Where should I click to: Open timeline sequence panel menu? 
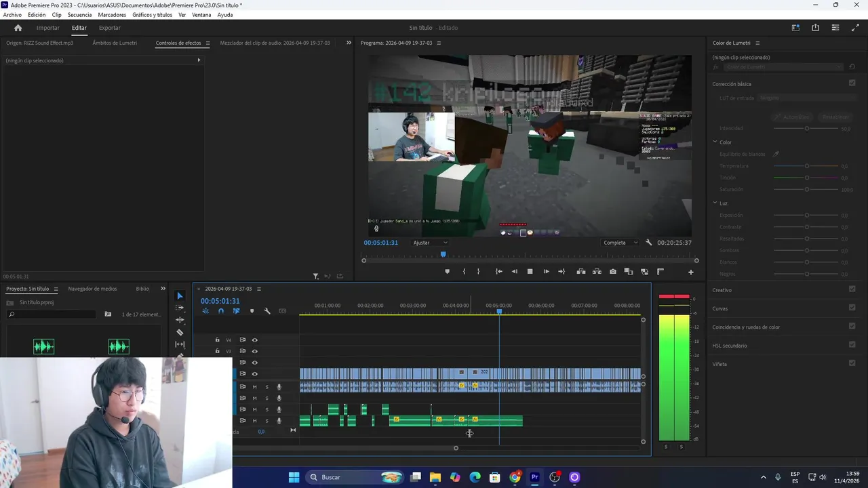(258, 289)
